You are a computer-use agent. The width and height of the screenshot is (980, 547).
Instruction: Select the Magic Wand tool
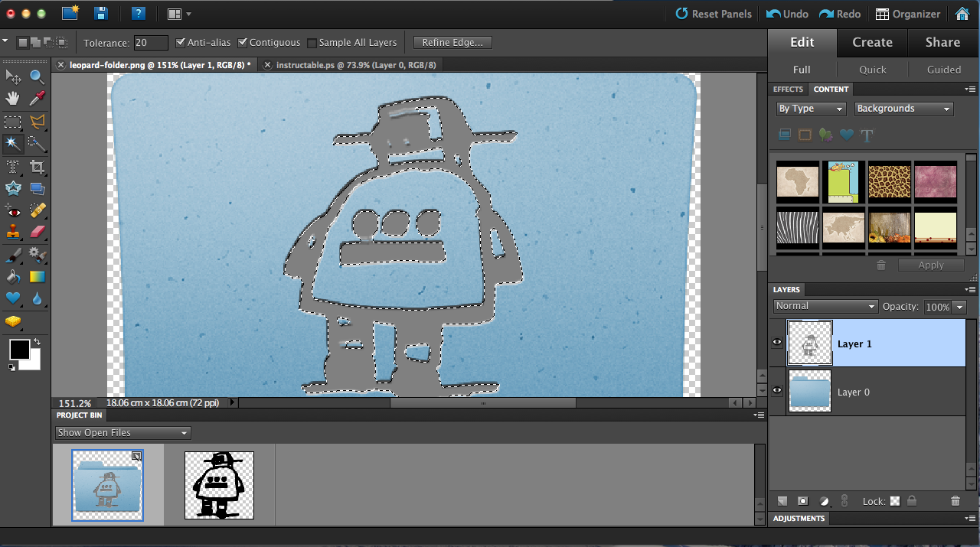coord(13,144)
